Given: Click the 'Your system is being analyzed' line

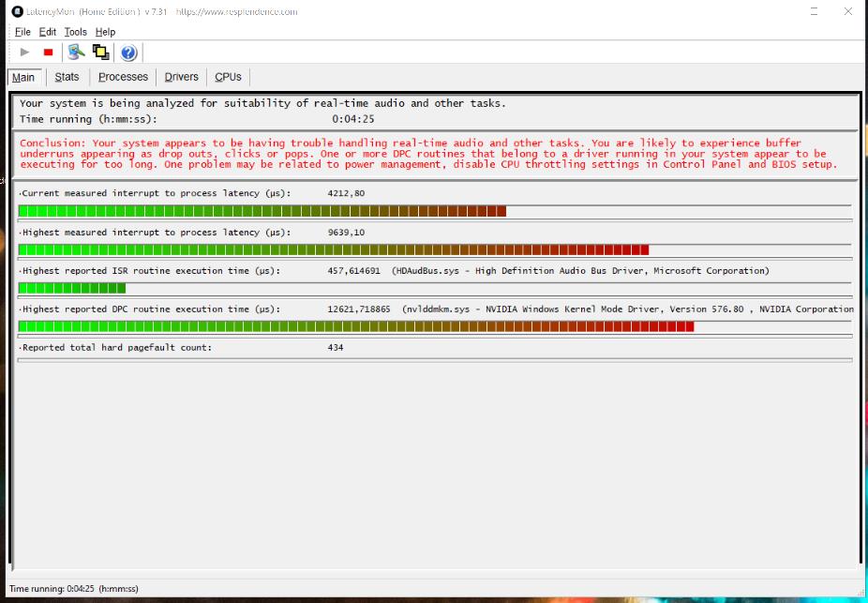Looking at the screenshot, I should point(263,103).
